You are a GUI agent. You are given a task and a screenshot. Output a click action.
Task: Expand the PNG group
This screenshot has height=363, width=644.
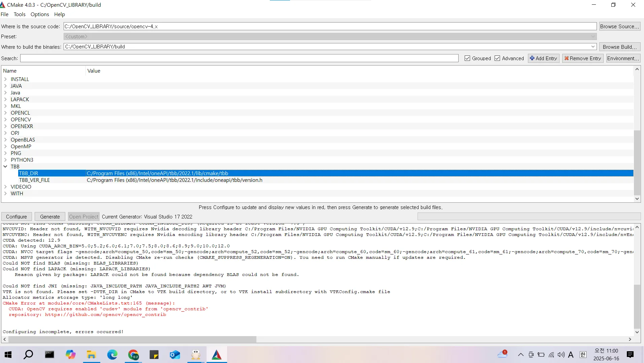click(5, 153)
